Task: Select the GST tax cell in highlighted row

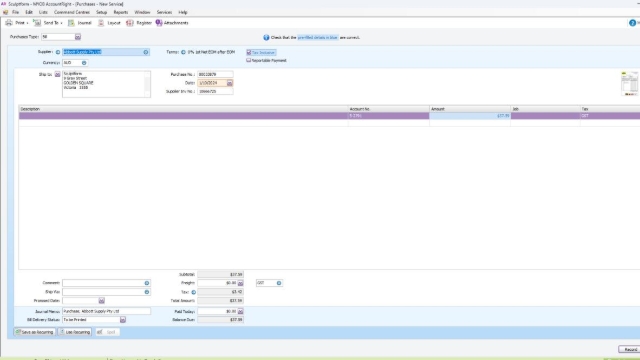Action: (x=610, y=116)
